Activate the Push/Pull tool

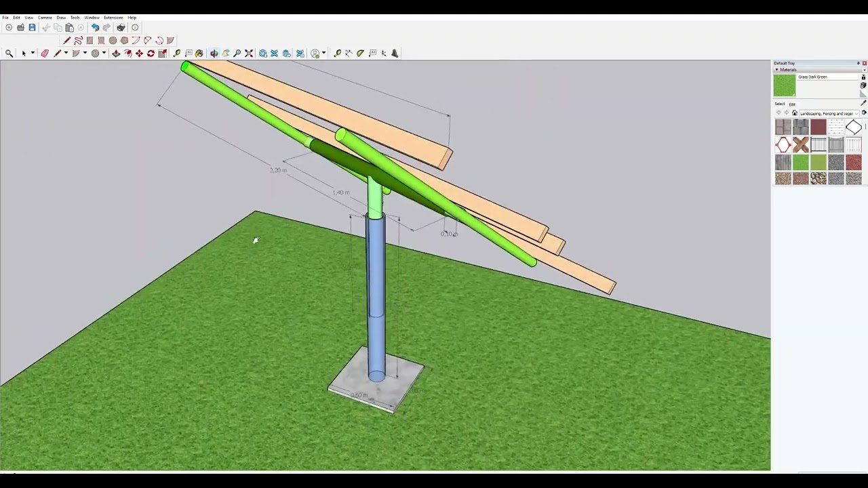click(x=116, y=53)
